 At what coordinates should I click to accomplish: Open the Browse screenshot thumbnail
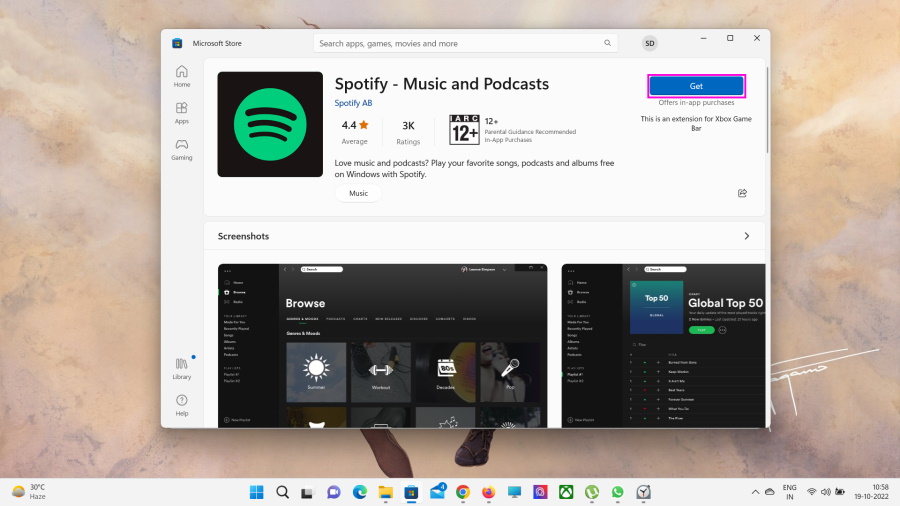point(382,346)
